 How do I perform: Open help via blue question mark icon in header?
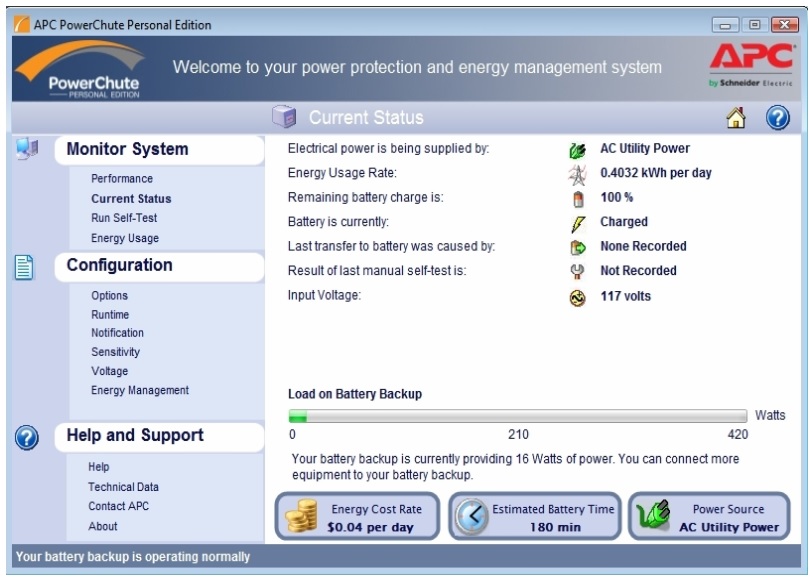tap(777, 118)
